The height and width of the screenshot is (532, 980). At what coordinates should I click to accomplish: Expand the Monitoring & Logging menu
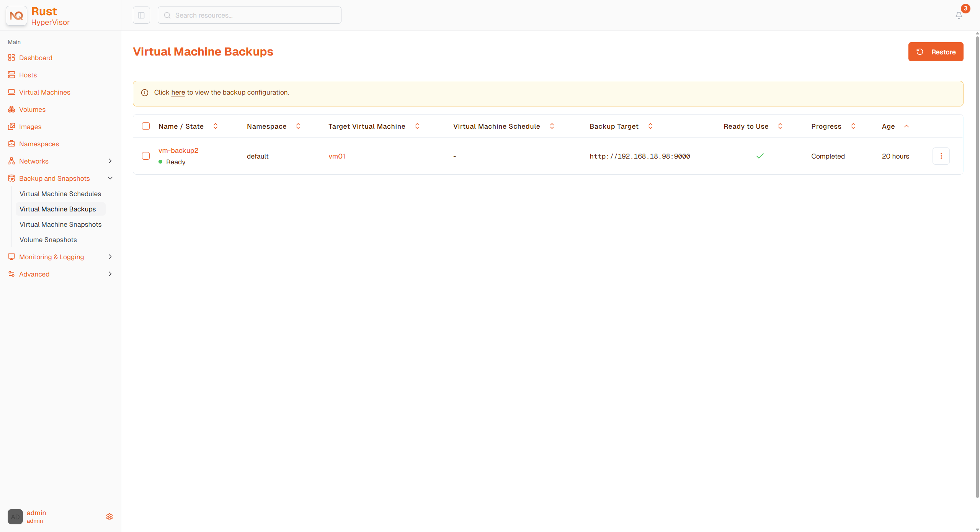click(x=60, y=257)
